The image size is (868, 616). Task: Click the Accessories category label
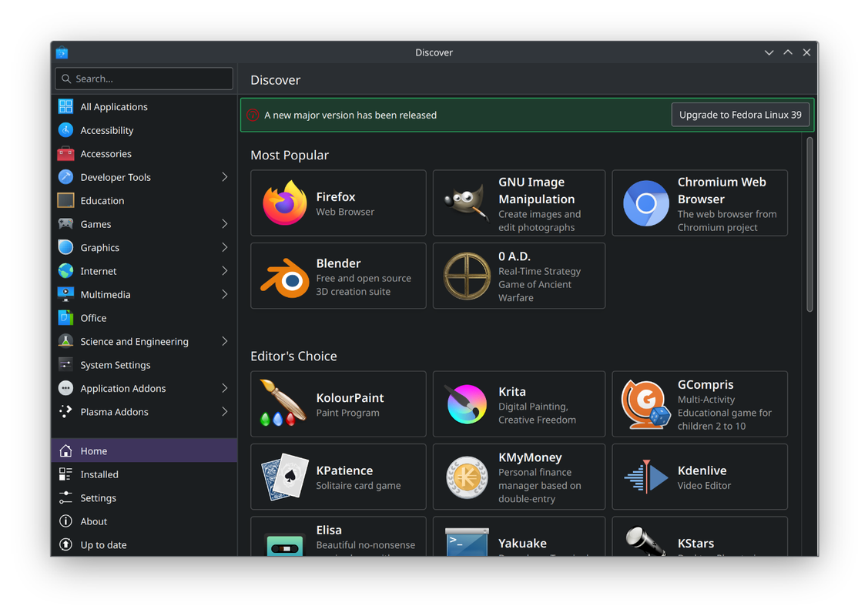[x=106, y=153]
